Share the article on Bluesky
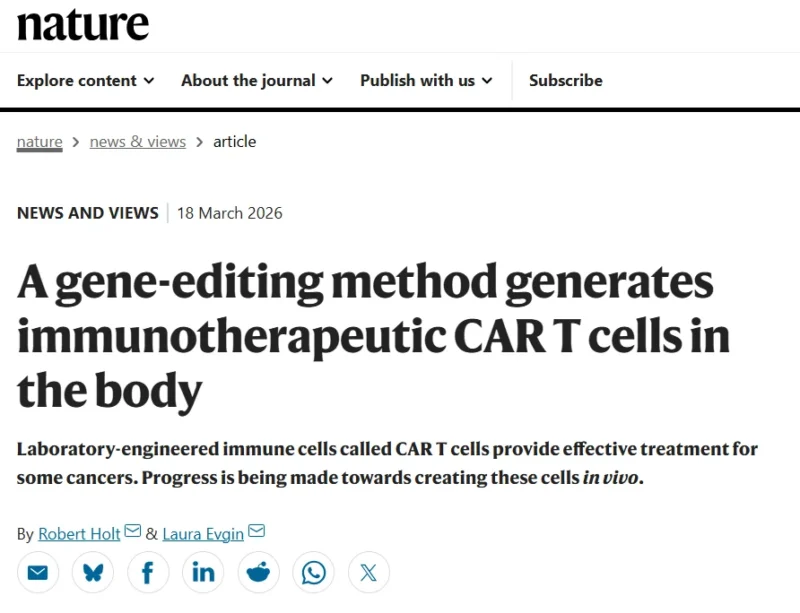The width and height of the screenshot is (800, 613). pos(93,572)
